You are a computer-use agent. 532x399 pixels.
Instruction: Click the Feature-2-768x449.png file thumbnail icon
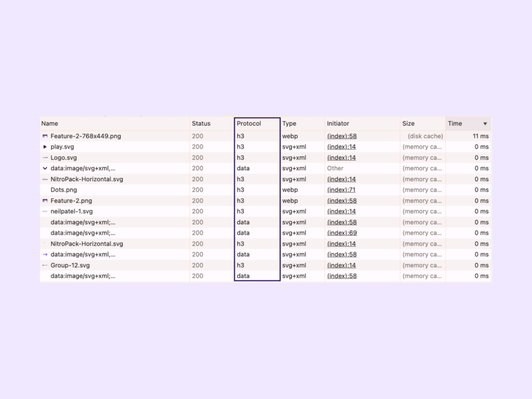45,136
